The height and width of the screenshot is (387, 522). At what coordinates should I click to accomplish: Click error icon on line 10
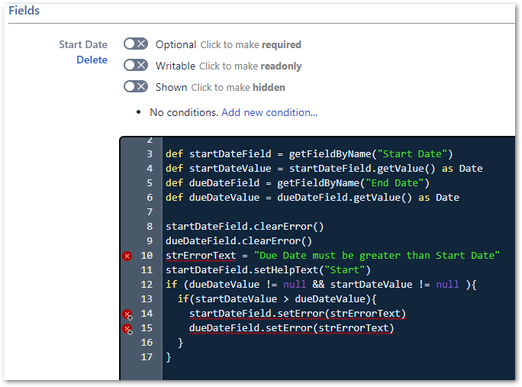click(127, 256)
